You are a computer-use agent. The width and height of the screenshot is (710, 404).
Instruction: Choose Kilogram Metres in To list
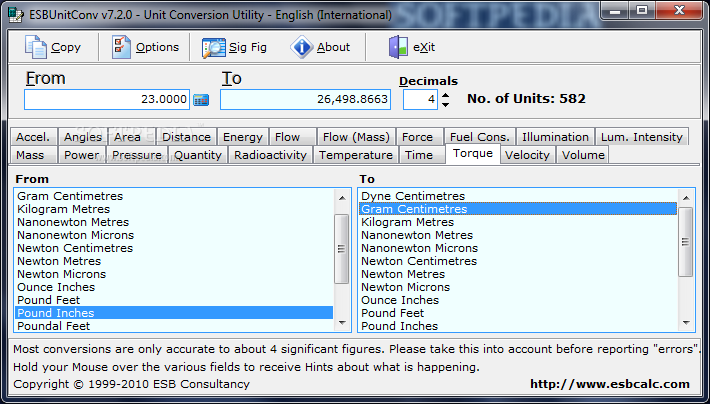coord(518,222)
